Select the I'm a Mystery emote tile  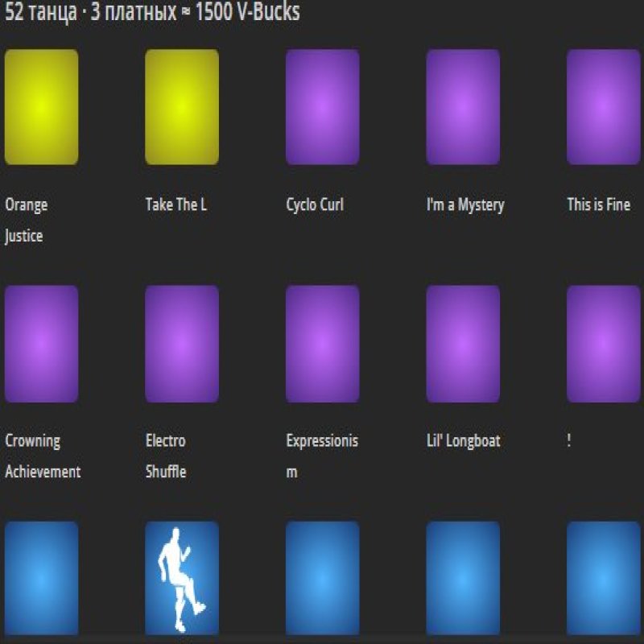coord(464,105)
